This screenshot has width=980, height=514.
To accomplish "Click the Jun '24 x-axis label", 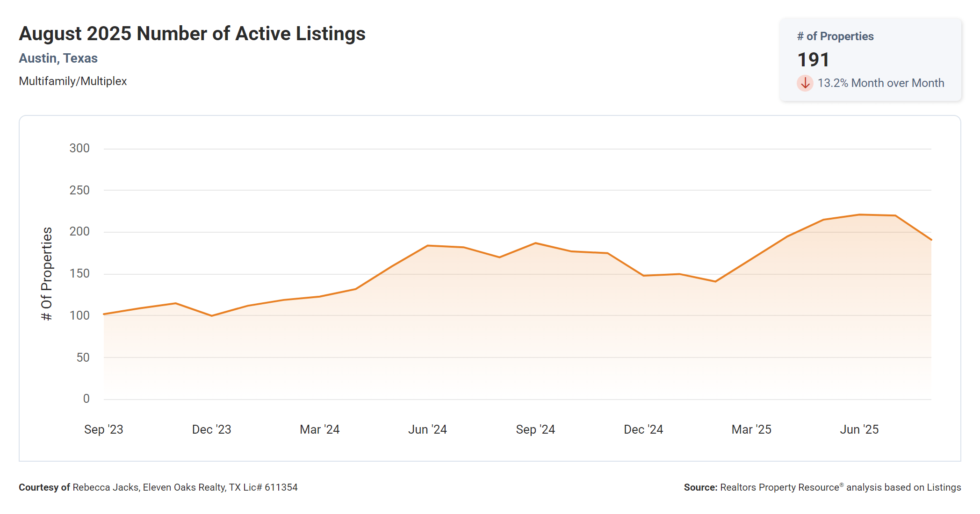I will pos(427,429).
